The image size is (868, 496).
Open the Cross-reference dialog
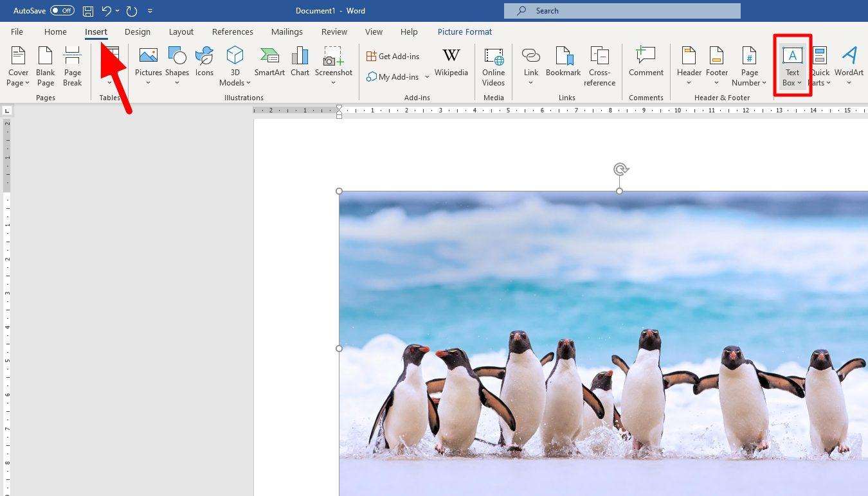pyautogui.click(x=599, y=67)
